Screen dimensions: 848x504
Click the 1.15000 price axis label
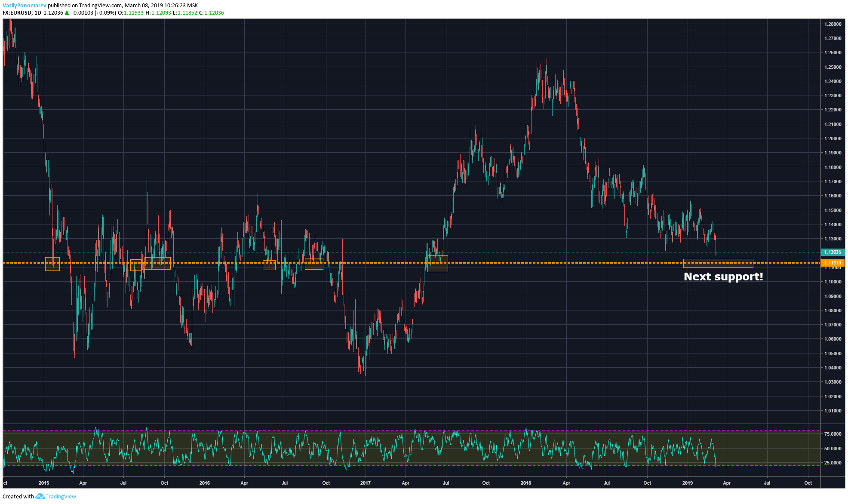coord(833,210)
